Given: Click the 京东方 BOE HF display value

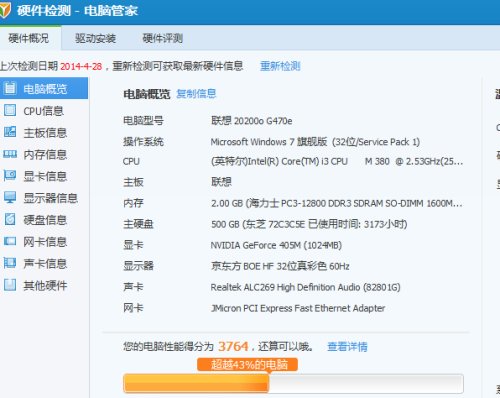Looking at the screenshot, I should [x=280, y=266].
